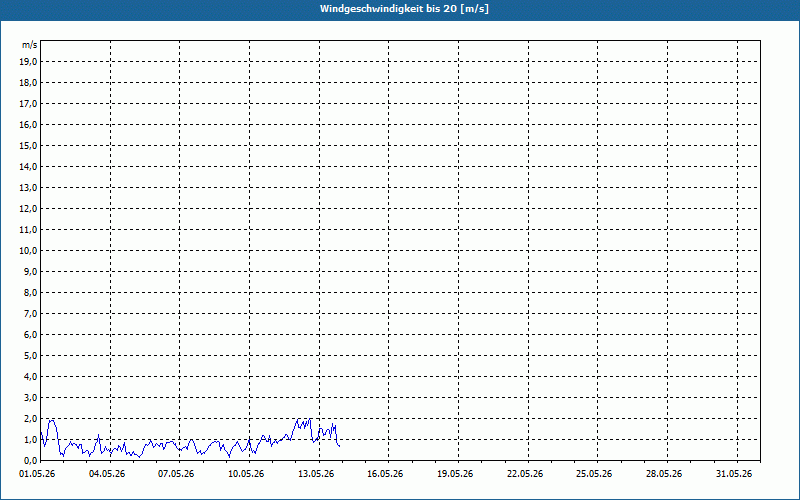
Task: Click the 7,0 value on the y-axis
Action: point(31,313)
